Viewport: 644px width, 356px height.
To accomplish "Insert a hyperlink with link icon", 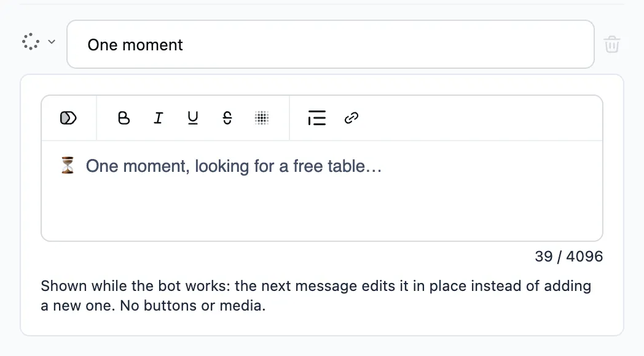I will (x=351, y=118).
